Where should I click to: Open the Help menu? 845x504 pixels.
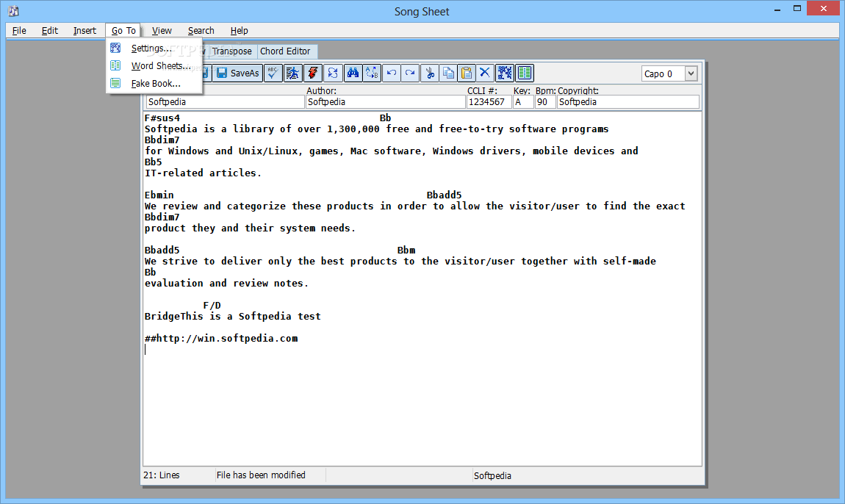239,31
